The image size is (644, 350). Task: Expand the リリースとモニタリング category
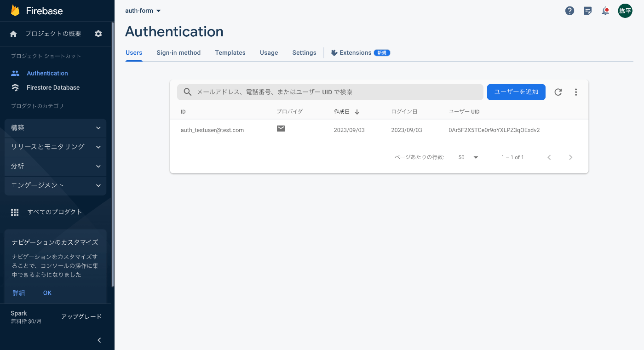pyautogui.click(x=56, y=147)
